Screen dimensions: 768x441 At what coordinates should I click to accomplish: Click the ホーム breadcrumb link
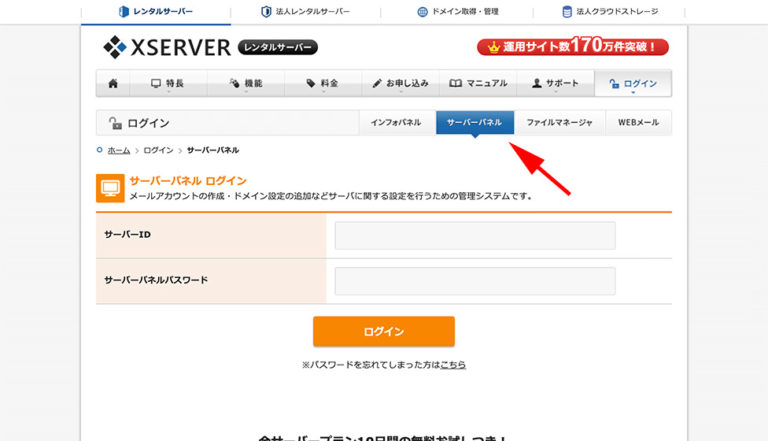pyautogui.click(x=119, y=150)
